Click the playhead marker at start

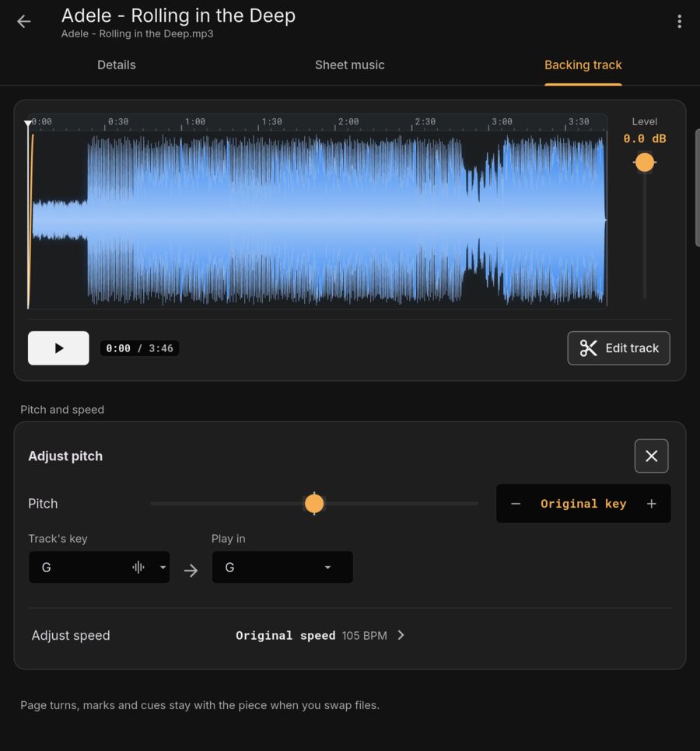[x=28, y=124]
